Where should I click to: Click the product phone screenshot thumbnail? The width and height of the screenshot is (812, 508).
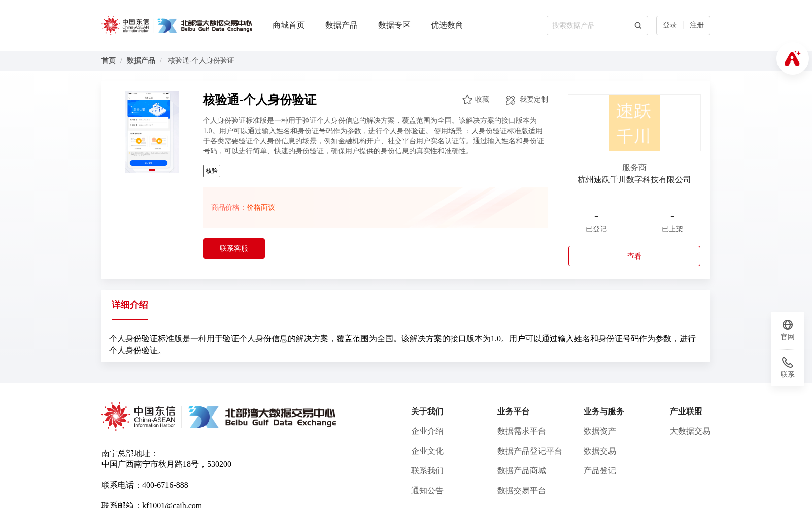coord(152,132)
